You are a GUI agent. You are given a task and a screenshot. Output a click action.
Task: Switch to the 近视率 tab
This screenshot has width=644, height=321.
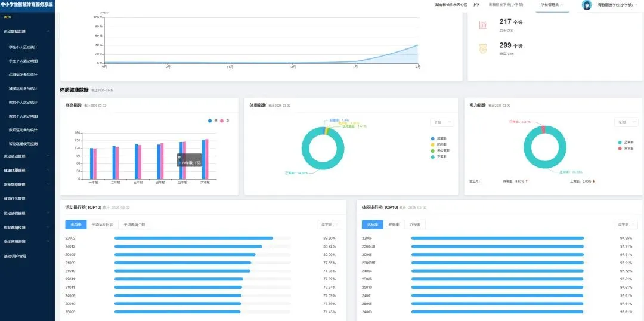(415, 224)
